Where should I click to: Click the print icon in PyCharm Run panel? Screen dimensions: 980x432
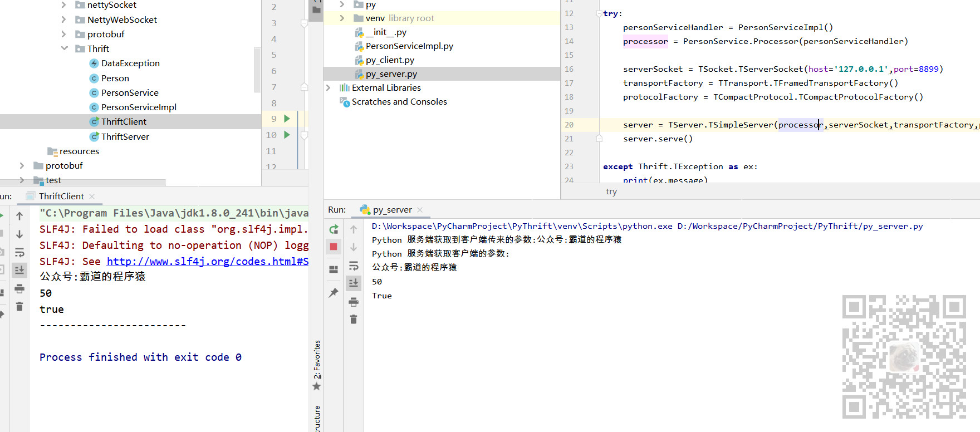(x=354, y=302)
